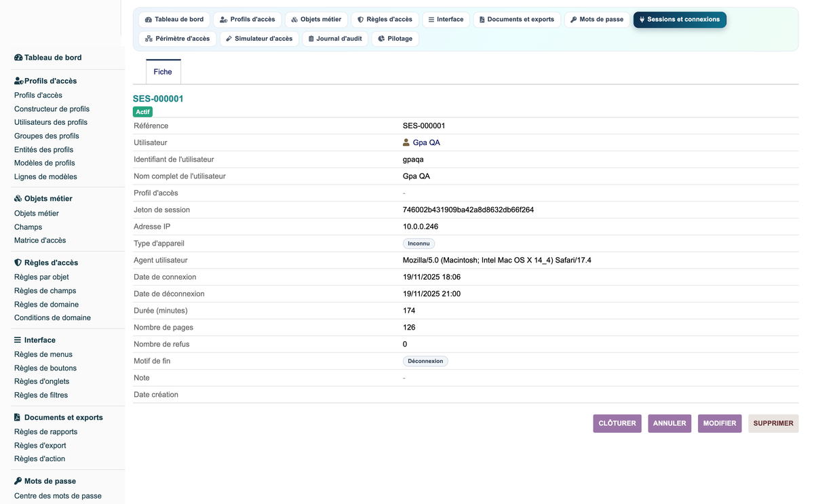The width and height of the screenshot is (814, 504).
Task: Open Objets métier top navigation pill
Action: tap(316, 20)
